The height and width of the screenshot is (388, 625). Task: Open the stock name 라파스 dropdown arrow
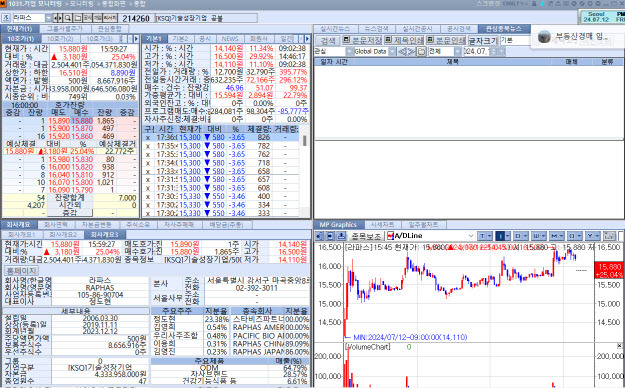coord(48,18)
